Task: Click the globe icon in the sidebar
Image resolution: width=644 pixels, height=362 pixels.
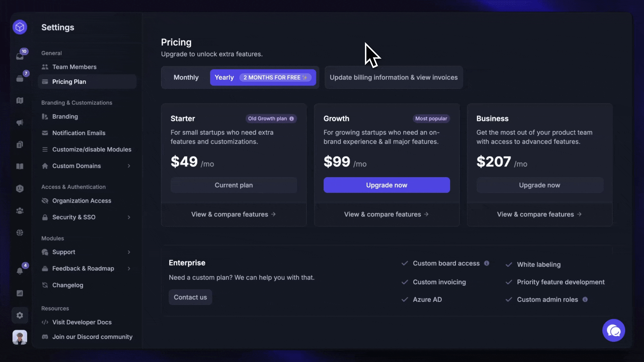Action: point(20,232)
